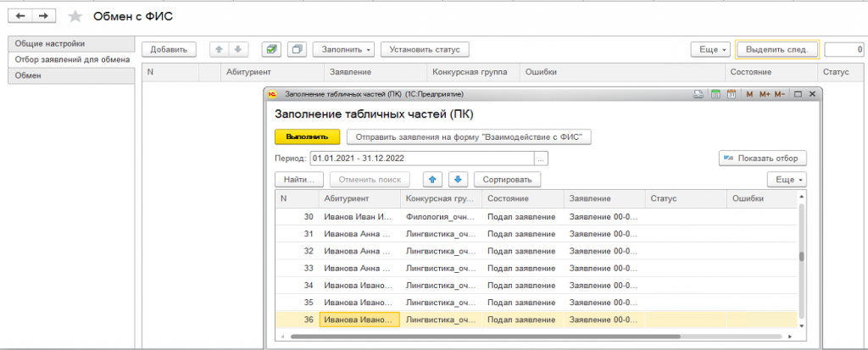This screenshot has width=868, height=350.
Task: Click the check-all rows icon
Action: point(271,49)
